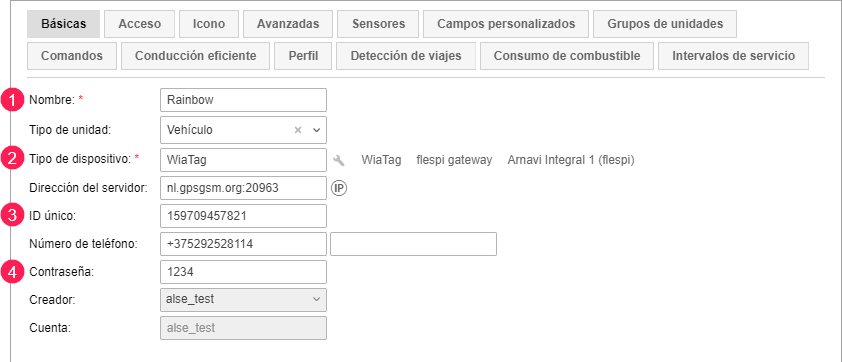Focus the ID único input field
The image size is (842, 362).
(243, 216)
